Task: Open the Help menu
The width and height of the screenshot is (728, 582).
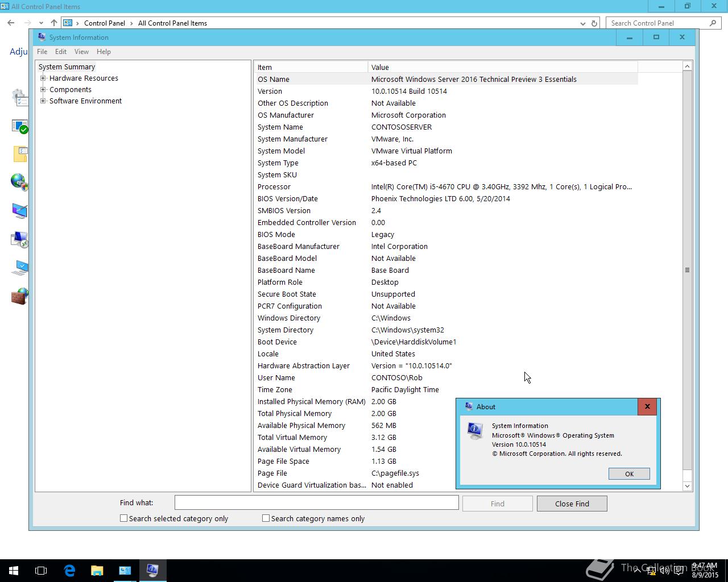Action: click(x=104, y=52)
